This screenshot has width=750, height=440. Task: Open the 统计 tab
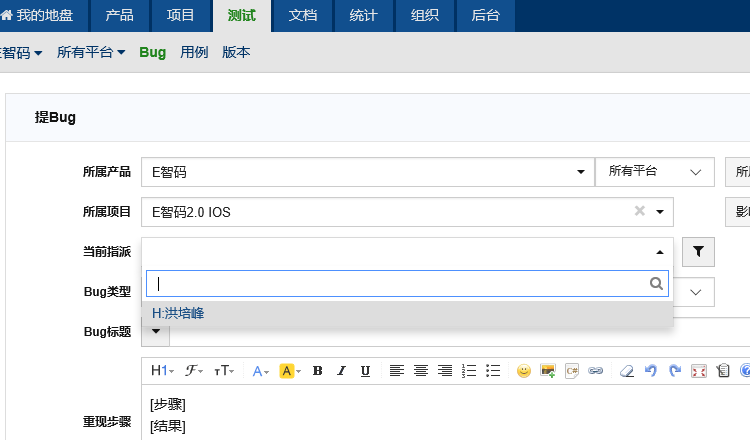click(364, 15)
